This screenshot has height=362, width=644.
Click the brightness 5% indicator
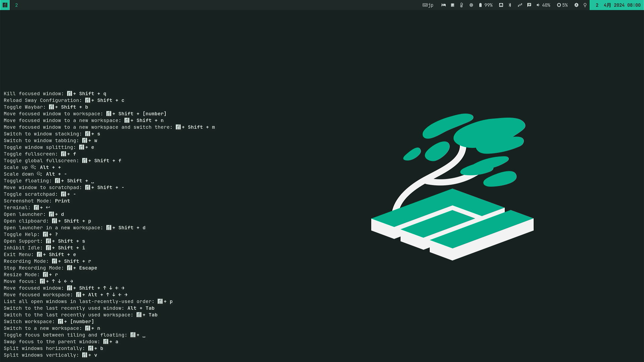click(x=562, y=5)
